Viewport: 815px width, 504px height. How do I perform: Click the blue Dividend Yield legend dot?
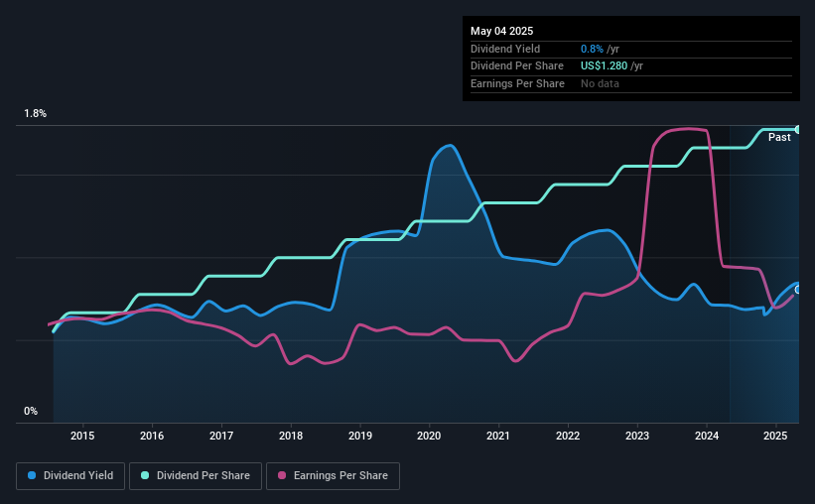coord(32,475)
